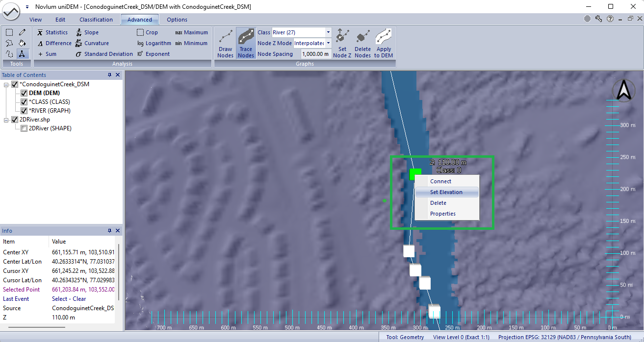
Task: Pin the Table of Contents panel
Action: point(110,75)
